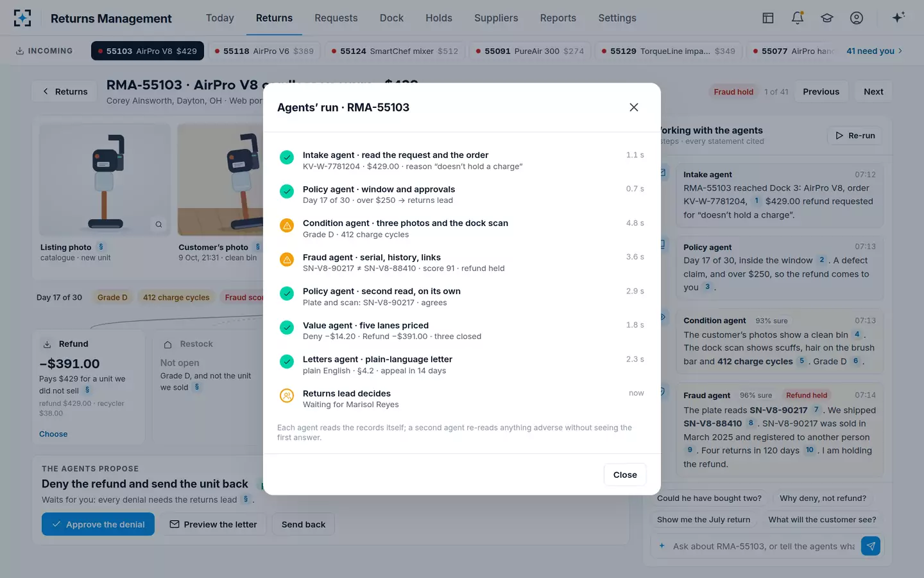Open the Settings tab
The image size is (924, 578).
coord(617,18)
